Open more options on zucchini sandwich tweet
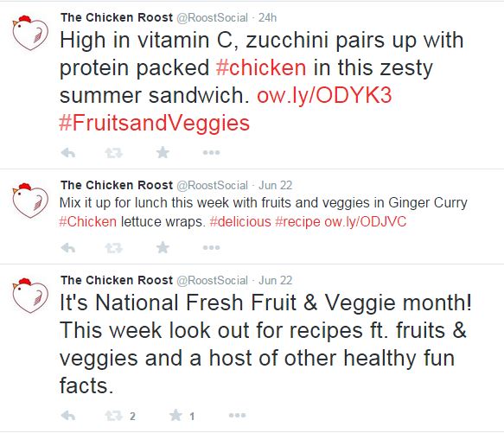This screenshot has height=433, width=504. tap(211, 152)
